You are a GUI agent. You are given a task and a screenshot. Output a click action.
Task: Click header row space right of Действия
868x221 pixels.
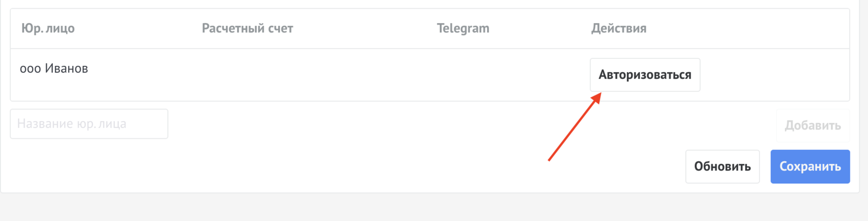coord(749,28)
